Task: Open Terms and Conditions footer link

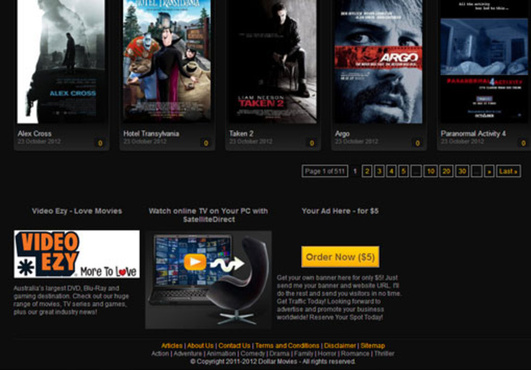Action: [287, 346]
